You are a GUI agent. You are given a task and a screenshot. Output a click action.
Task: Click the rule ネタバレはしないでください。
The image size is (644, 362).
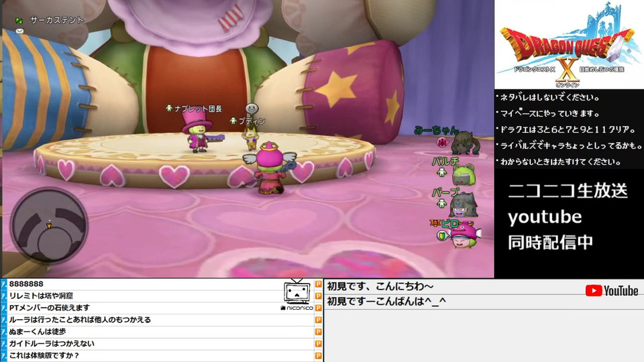549,97
